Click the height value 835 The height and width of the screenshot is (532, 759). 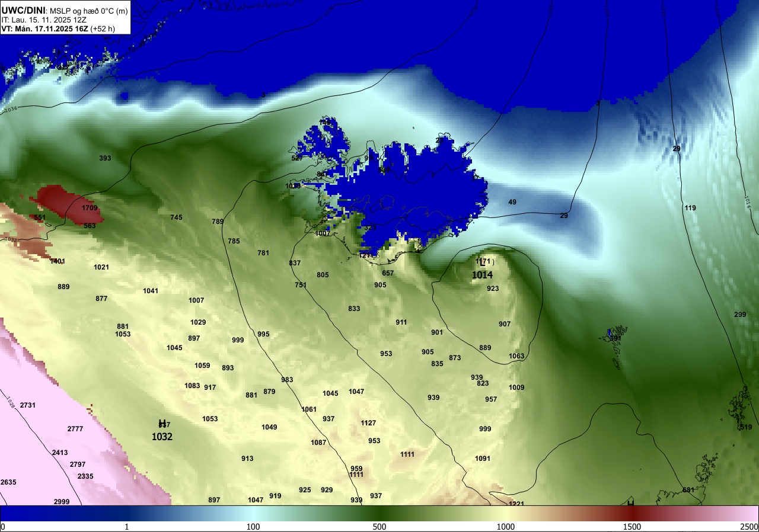tap(437, 364)
